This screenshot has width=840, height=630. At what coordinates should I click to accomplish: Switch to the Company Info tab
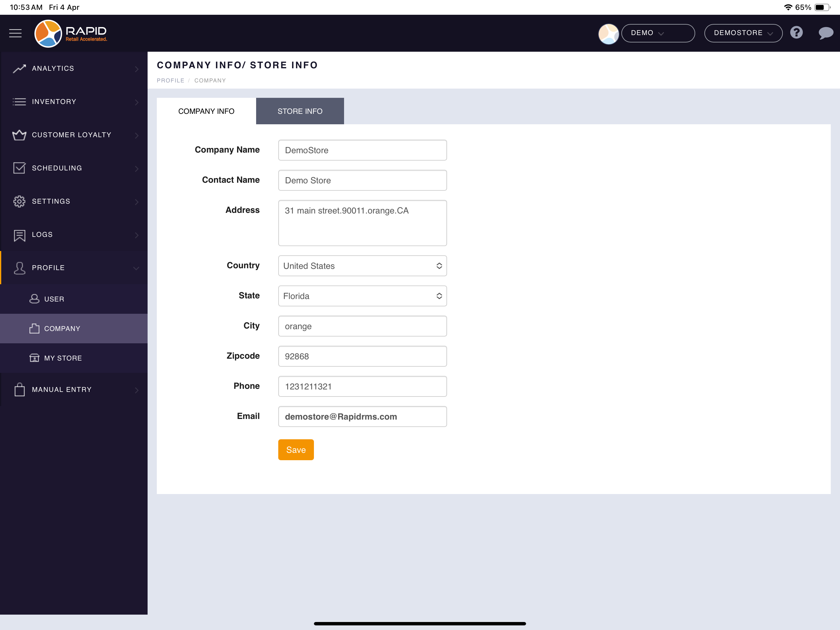206,111
